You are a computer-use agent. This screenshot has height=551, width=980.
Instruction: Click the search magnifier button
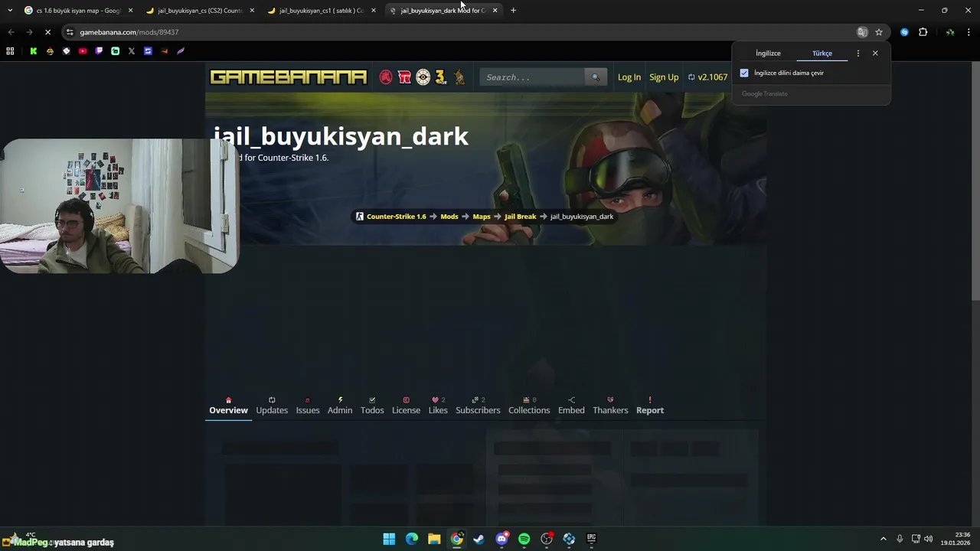595,77
